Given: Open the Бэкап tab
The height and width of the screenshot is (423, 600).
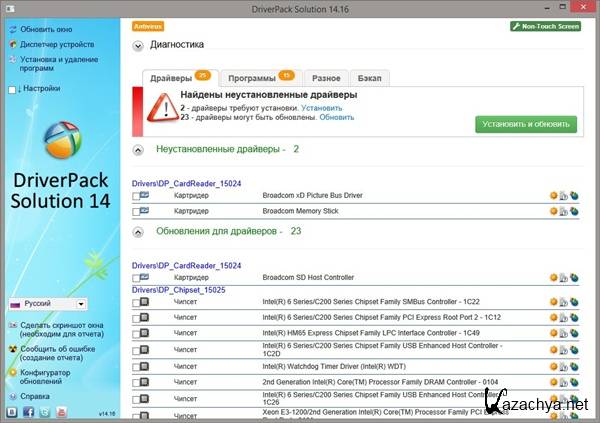Looking at the screenshot, I should (371, 78).
